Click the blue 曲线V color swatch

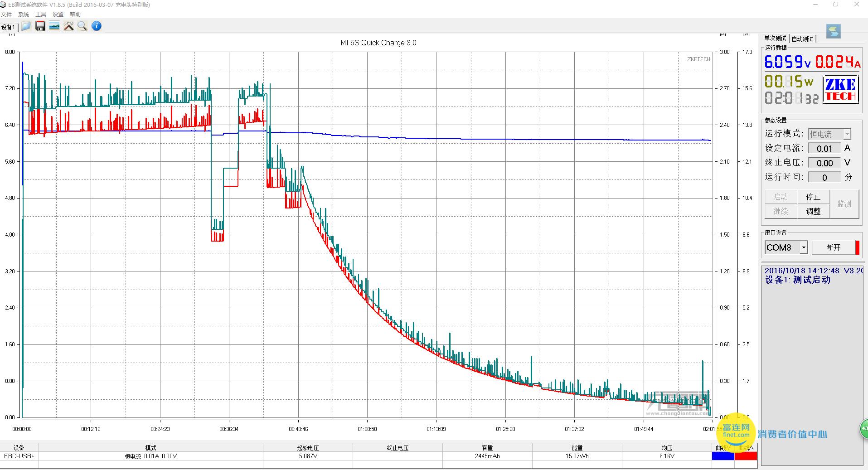pos(723,456)
